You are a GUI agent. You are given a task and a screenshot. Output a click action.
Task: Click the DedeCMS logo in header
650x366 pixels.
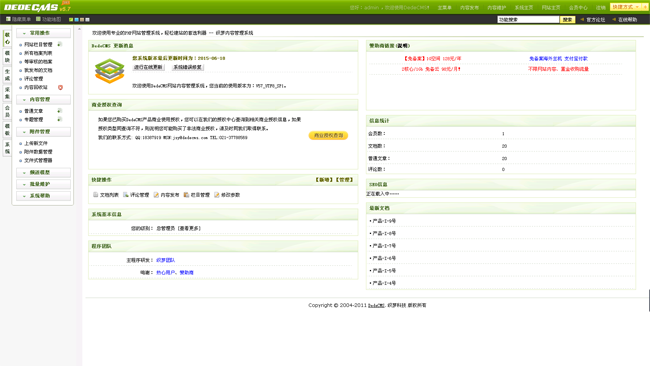point(37,7)
